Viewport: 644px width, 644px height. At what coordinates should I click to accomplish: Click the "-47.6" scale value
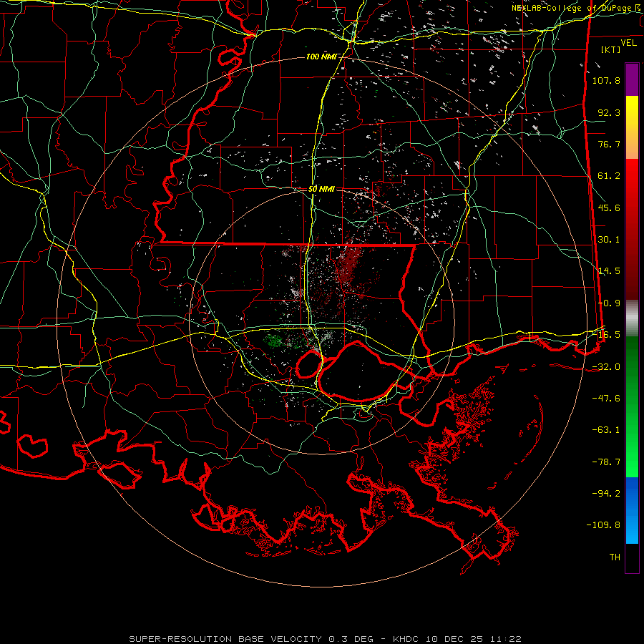(606, 399)
